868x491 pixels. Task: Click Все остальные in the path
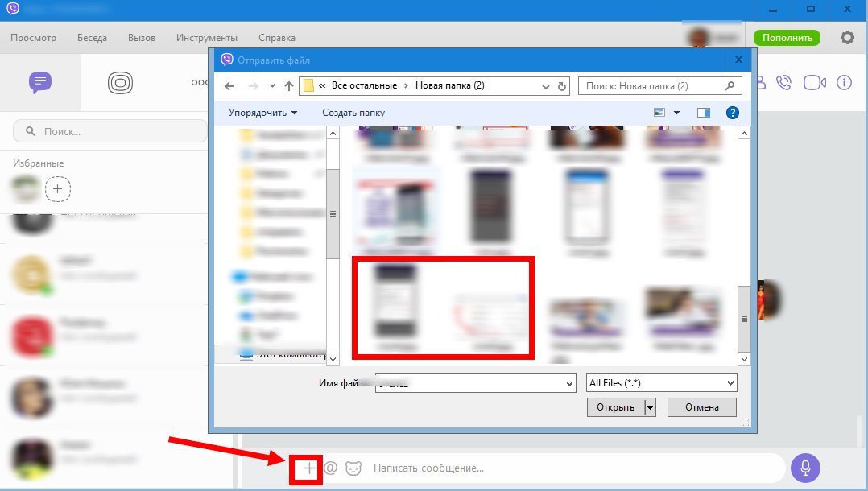click(364, 86)
